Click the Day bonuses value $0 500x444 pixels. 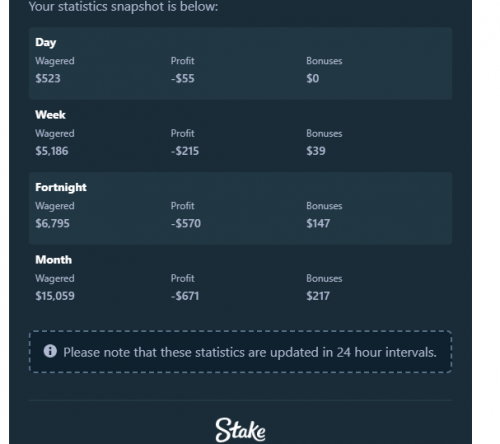point(313,78)
